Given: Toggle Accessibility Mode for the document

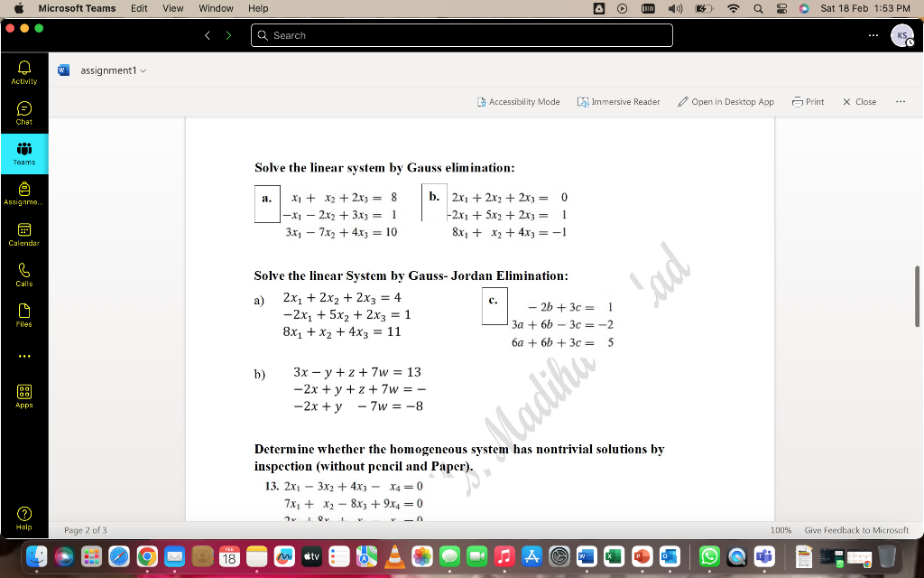Looking at the screenshot, I should pyautogui.click(x=518, y=101).
